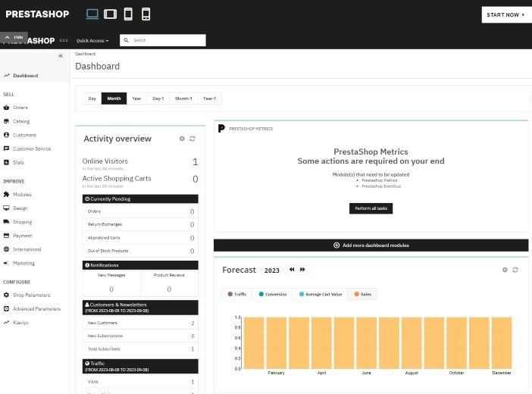Click the Dashboard breadcrumb link

point(85,54)
